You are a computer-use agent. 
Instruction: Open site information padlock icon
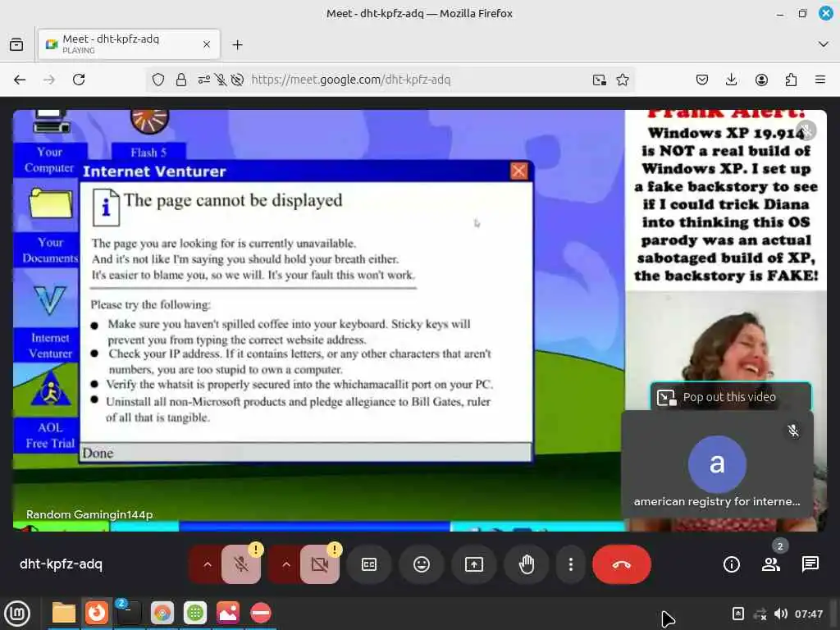pos(181,80)
